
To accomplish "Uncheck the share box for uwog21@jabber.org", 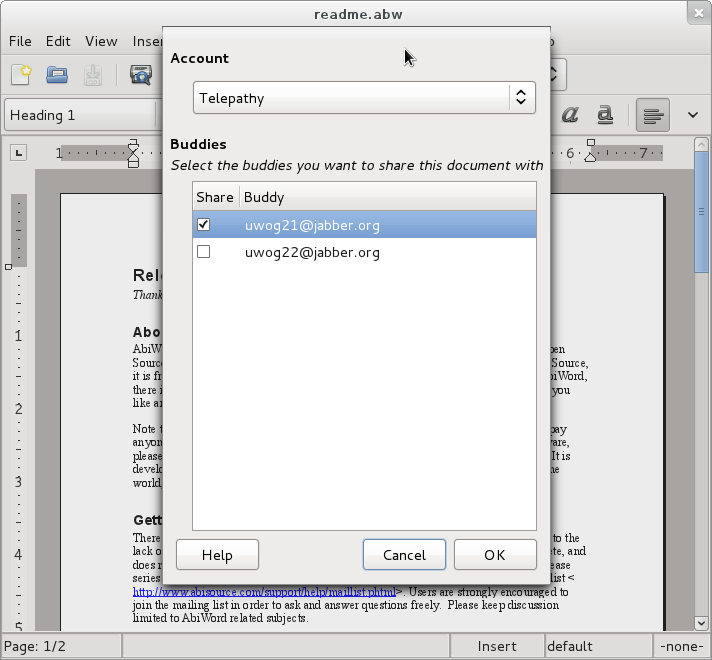I will pos(203,224).
